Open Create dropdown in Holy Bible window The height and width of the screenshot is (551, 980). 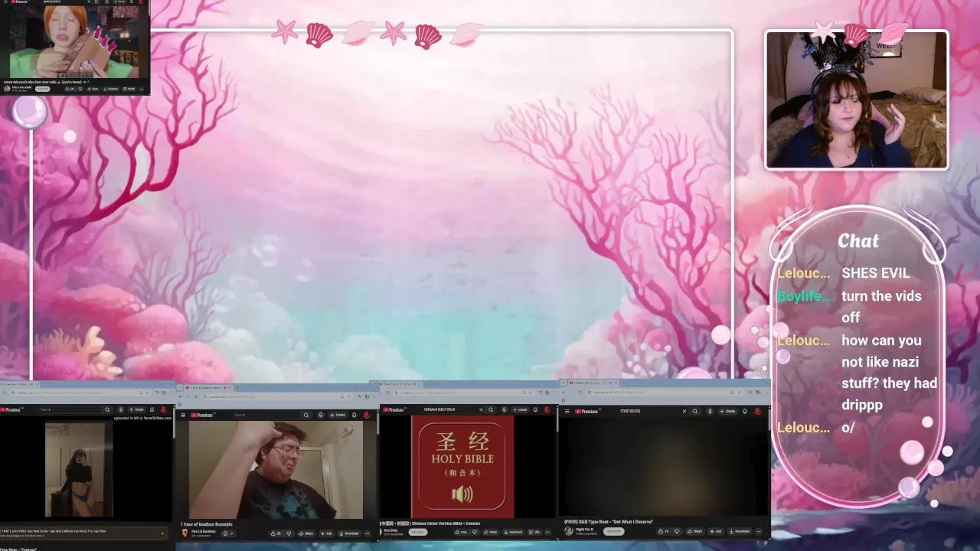tap(521, 409)
